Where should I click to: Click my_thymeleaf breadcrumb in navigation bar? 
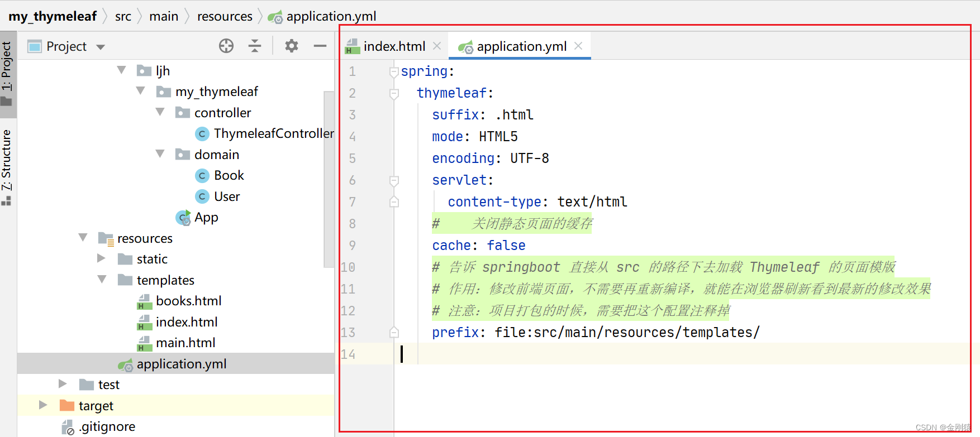coord(53,16)
